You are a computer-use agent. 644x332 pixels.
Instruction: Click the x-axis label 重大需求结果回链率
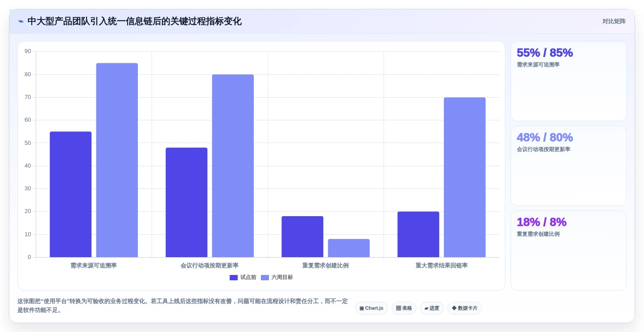442,266
